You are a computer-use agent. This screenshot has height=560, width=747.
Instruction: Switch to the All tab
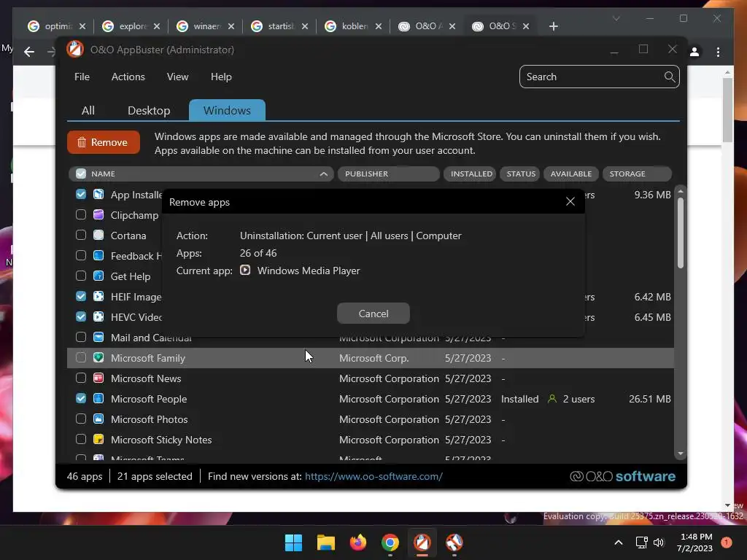click(88, 111)
